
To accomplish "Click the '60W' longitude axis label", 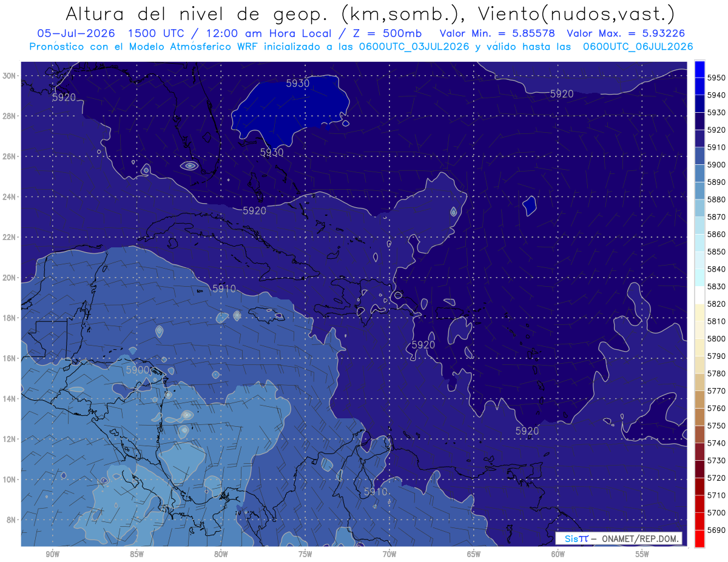I will pos(558,554).
